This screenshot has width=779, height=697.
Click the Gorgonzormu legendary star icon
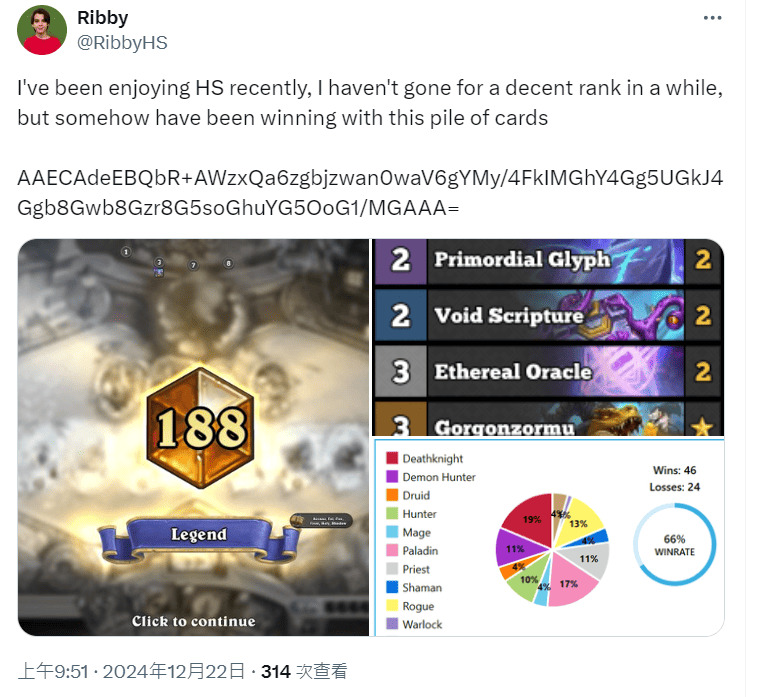(702, 426)
